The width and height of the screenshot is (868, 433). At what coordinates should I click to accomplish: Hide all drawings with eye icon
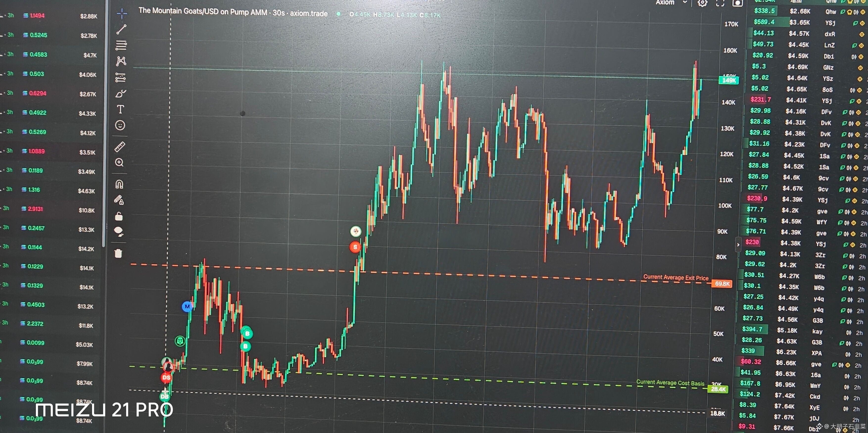pos(119,231)
